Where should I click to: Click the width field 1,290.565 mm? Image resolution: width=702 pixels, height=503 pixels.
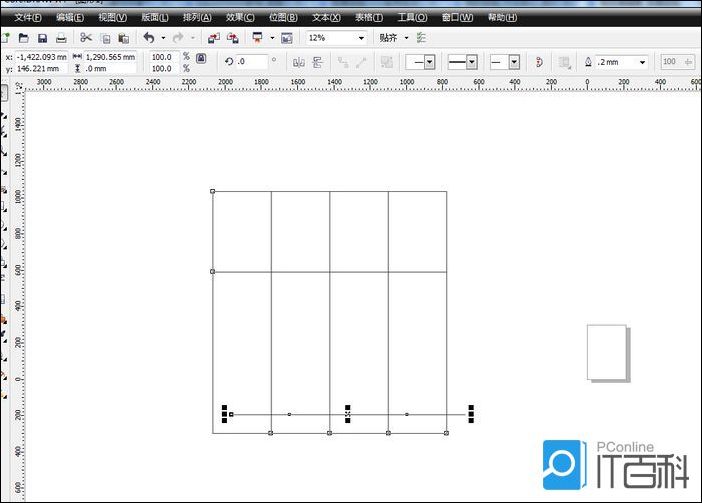tap(110, 57)
